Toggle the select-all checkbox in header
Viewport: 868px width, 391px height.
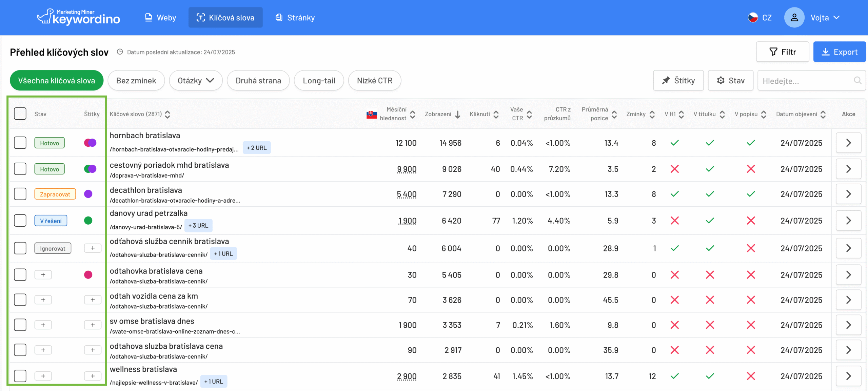click(x=20, y=114)
